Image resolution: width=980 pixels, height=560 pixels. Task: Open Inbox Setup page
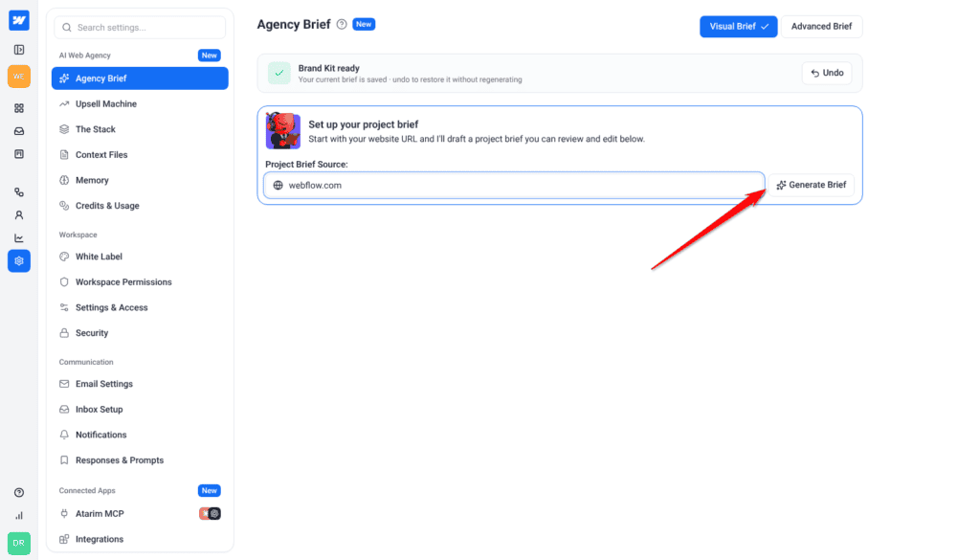coord(140,410)
